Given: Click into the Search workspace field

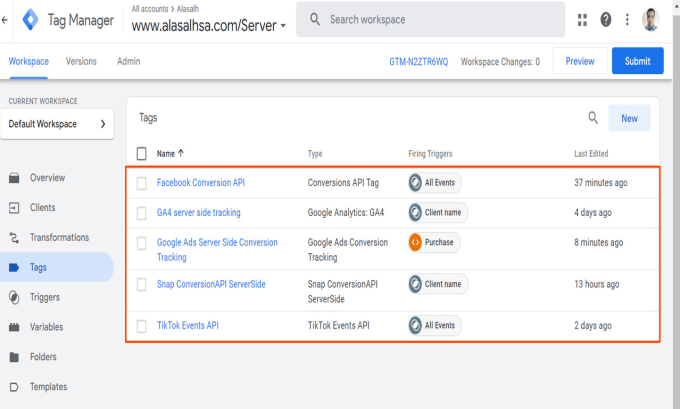Looking at the screenshot, I should pyautogui.click(x=430, y=20).
